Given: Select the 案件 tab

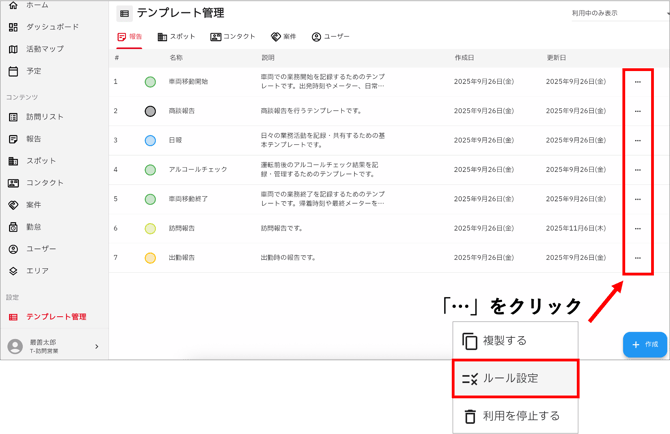Looking at the screenshot, I should point(283,37).
